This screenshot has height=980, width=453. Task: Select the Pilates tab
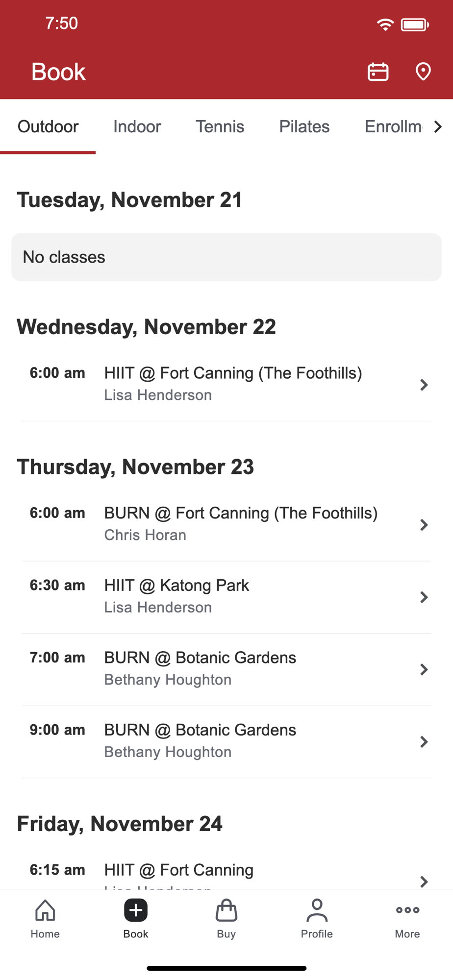coord(304,127)
